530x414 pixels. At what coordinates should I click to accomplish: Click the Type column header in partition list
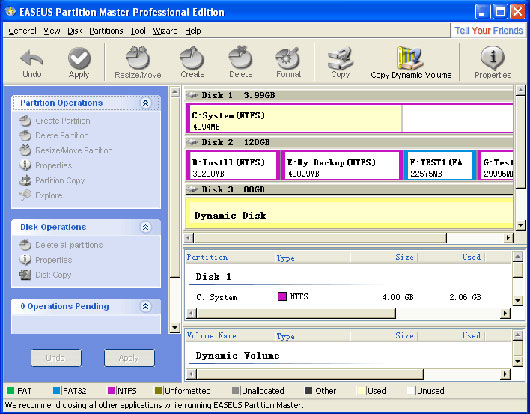pyautogui.click(x=313, y=258)
